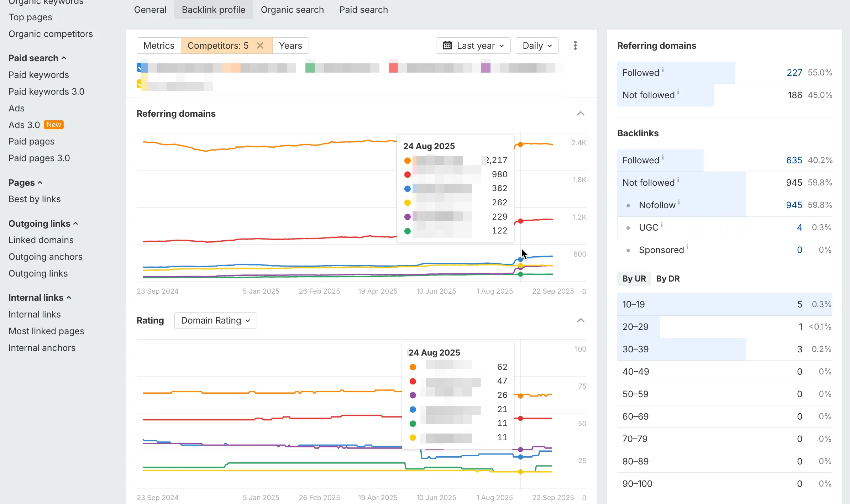Click the info icon next to Nofollow
The image size is (850, 504).
point(679,202)
